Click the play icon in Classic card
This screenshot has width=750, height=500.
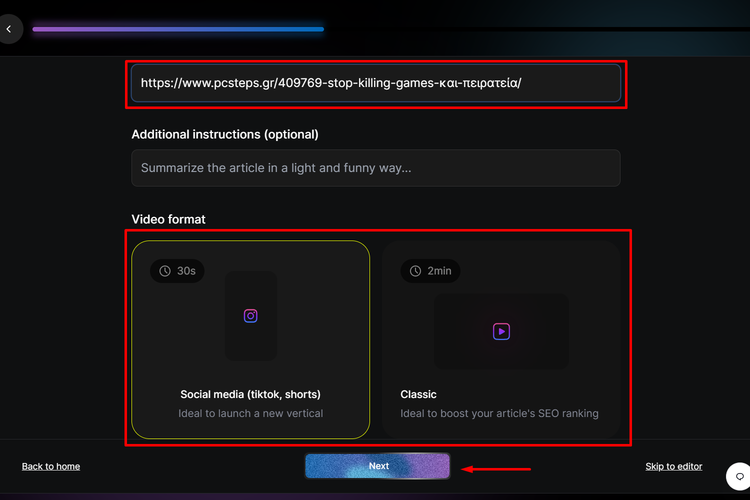501,332
